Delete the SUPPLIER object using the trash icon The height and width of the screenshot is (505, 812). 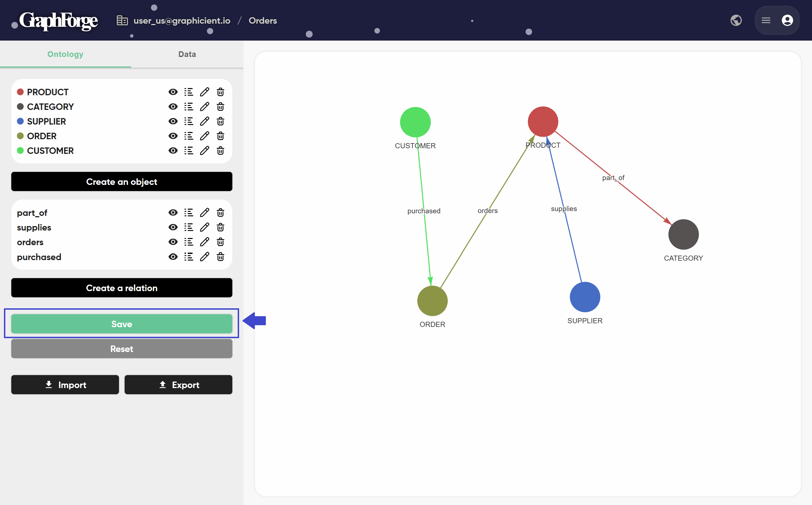click(220, 121)
